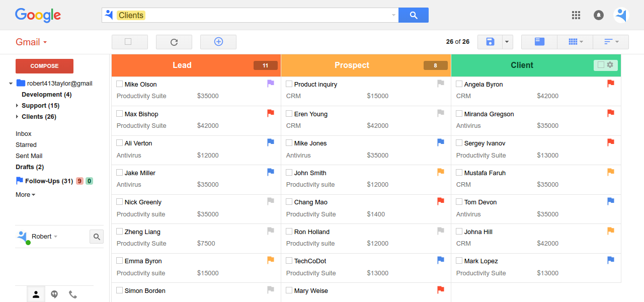Click the Google logo
644x302 pixels.
click(x=38, y=15)
